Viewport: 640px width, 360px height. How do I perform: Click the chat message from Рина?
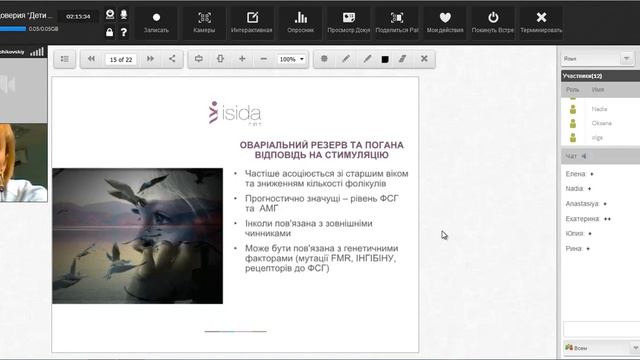(578, 249)
